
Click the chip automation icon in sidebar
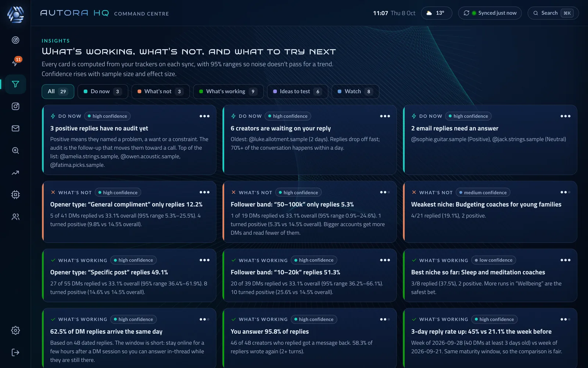(x=15, y=195)
